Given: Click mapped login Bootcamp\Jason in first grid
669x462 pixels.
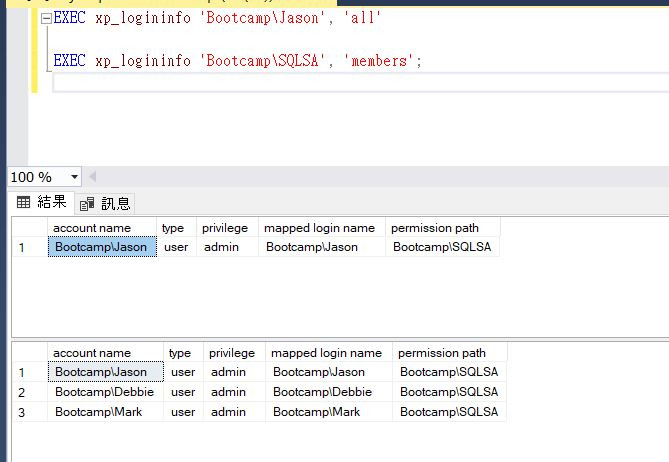Looking at the screenshot, I should tap(322, 247).
